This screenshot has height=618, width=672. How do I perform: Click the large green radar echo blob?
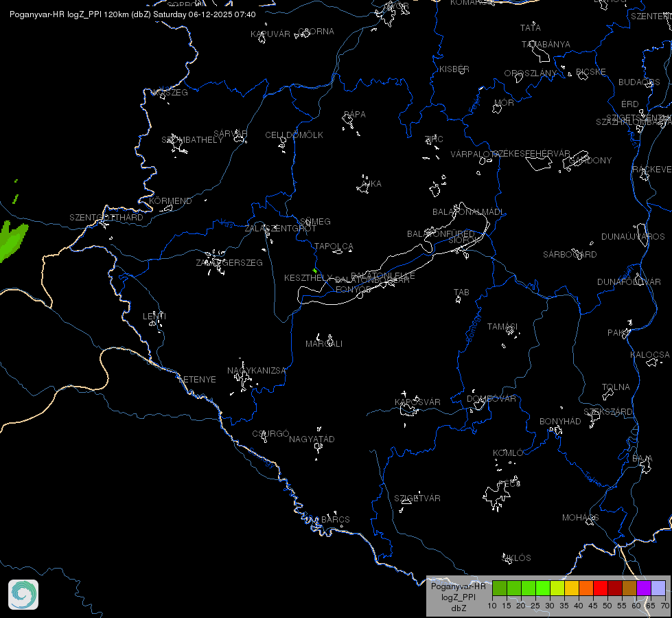(x=12, y=240)
